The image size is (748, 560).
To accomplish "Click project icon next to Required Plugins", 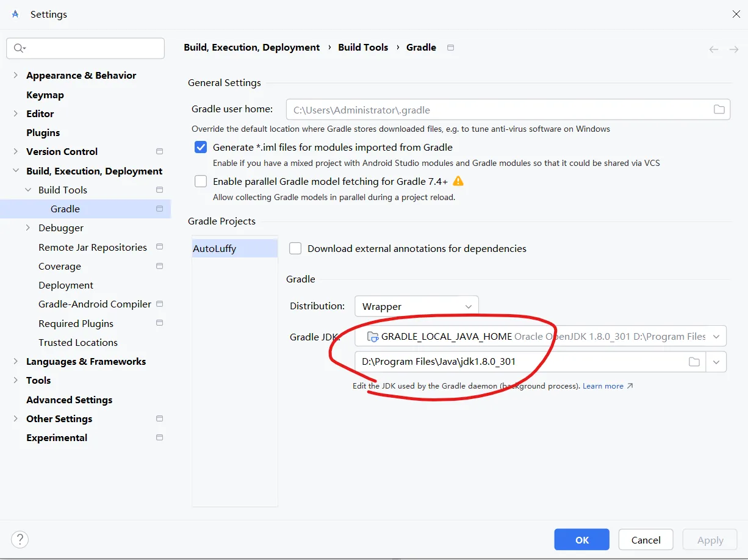I will point(159,323).
